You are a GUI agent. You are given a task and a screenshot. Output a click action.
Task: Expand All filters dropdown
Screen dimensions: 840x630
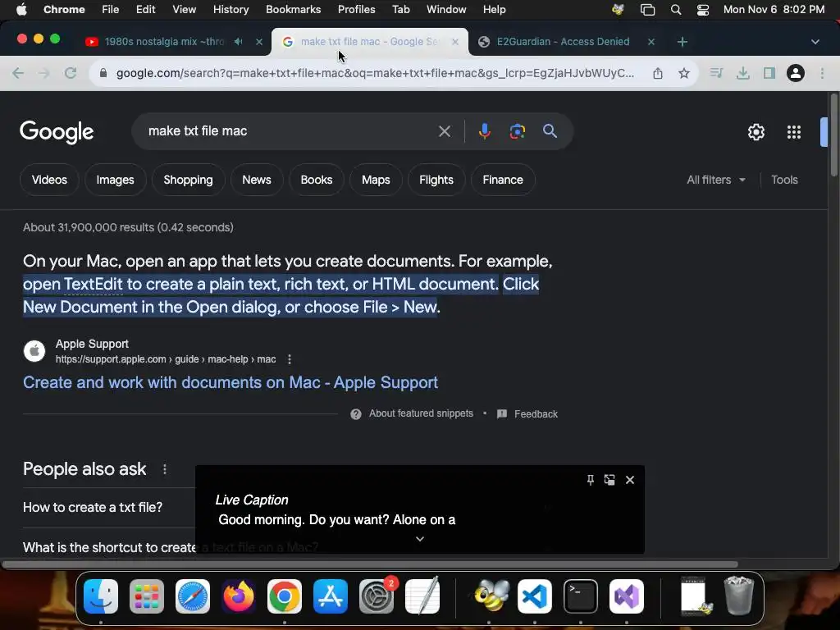coord(715,180)
